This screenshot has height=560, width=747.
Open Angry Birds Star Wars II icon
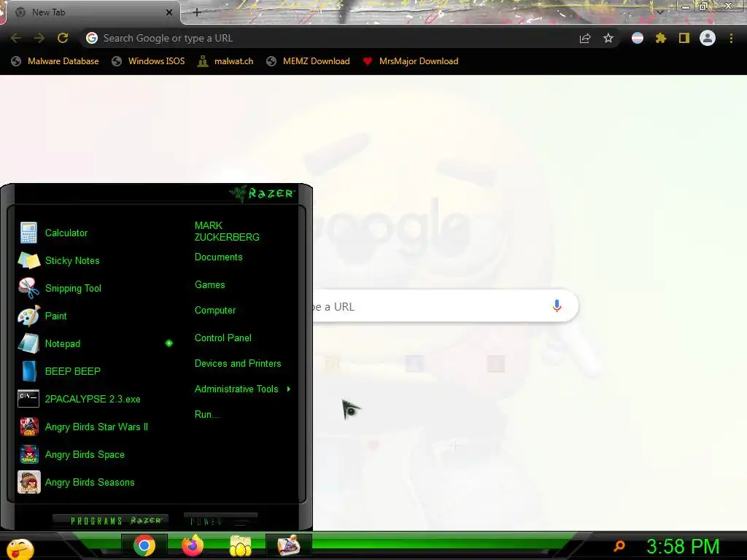28,427
